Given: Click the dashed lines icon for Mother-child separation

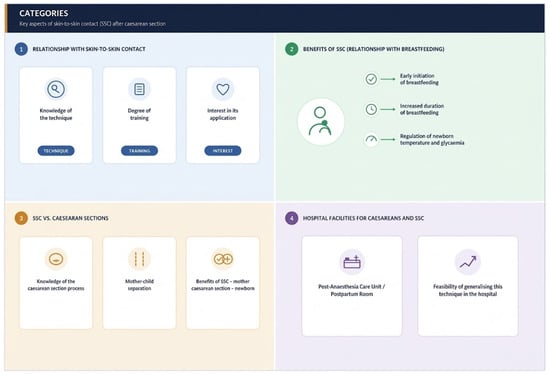Looking at the screenshot, I should (139, 259).
